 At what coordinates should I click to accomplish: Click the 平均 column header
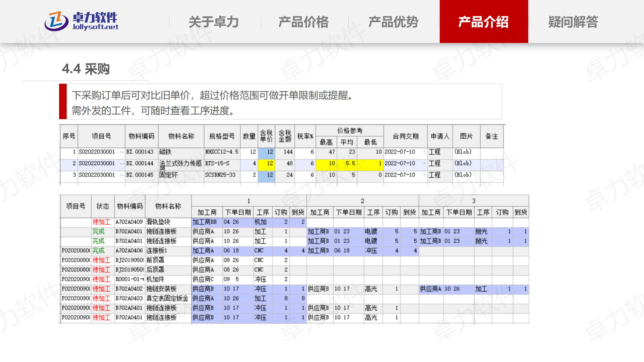point(347,142)
